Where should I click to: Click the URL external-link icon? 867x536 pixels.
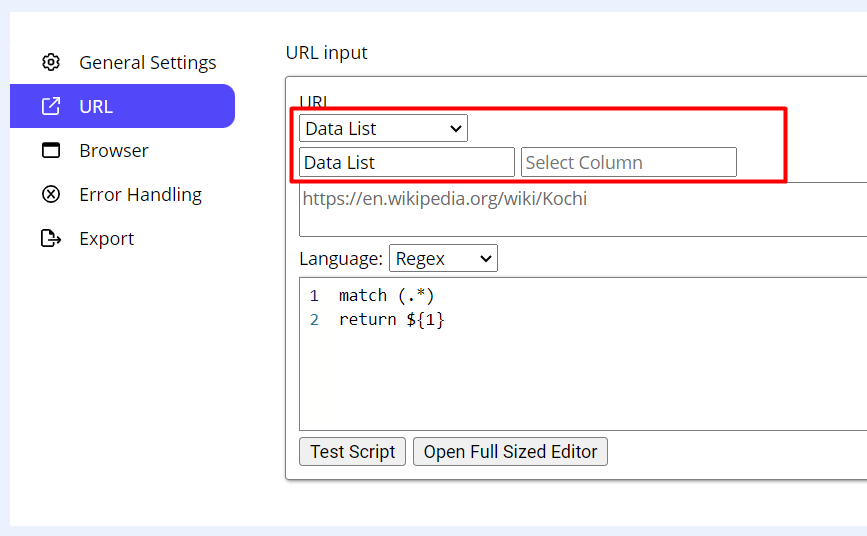[51, 106]
